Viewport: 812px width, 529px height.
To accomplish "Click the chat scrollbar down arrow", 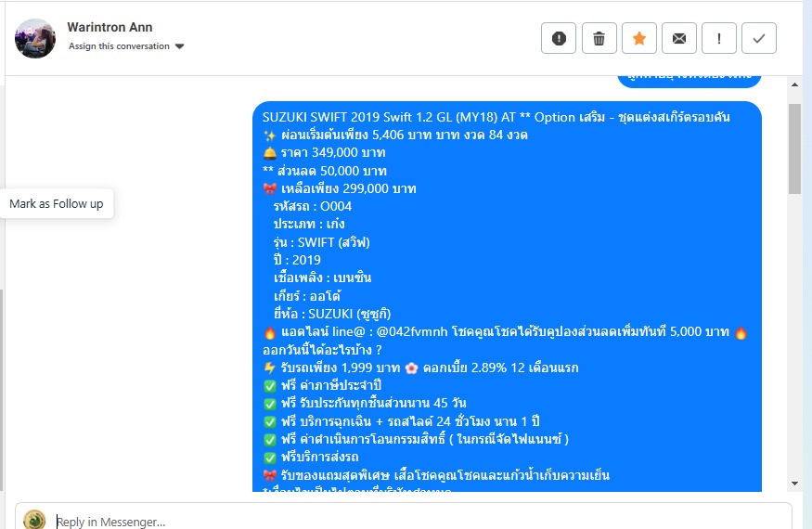I will [x=794, y=484].
